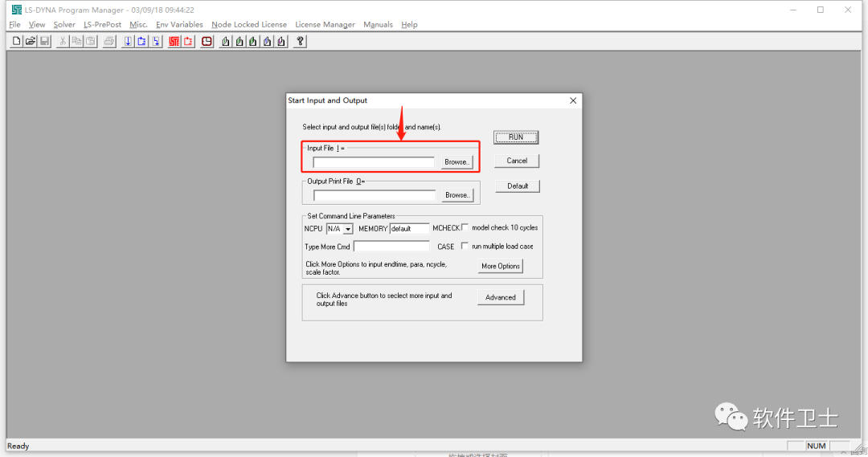868x457 pixels.
Task: Click the Default button
Action: coord(517,186)
